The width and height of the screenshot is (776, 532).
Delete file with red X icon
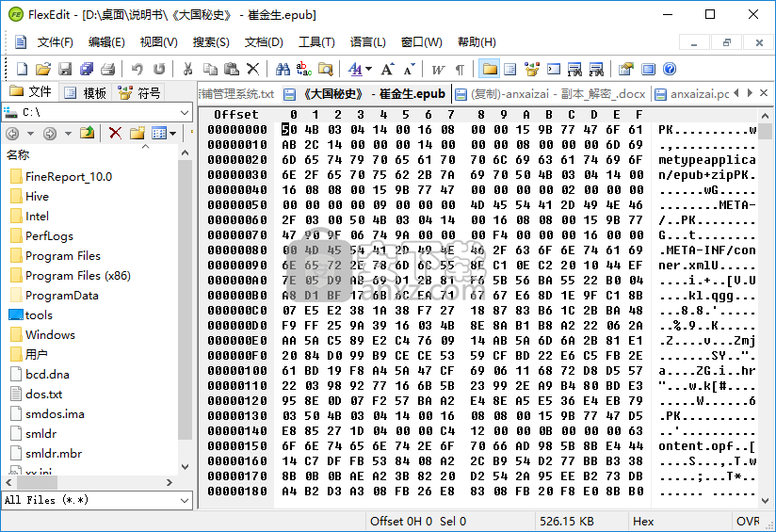[x=115, y=133]
